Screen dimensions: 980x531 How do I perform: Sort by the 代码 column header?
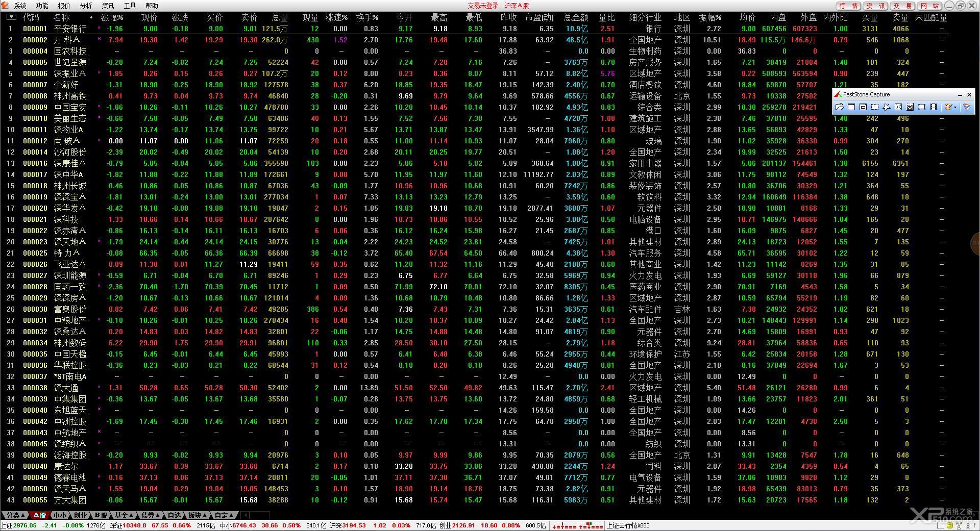(31, 17)
